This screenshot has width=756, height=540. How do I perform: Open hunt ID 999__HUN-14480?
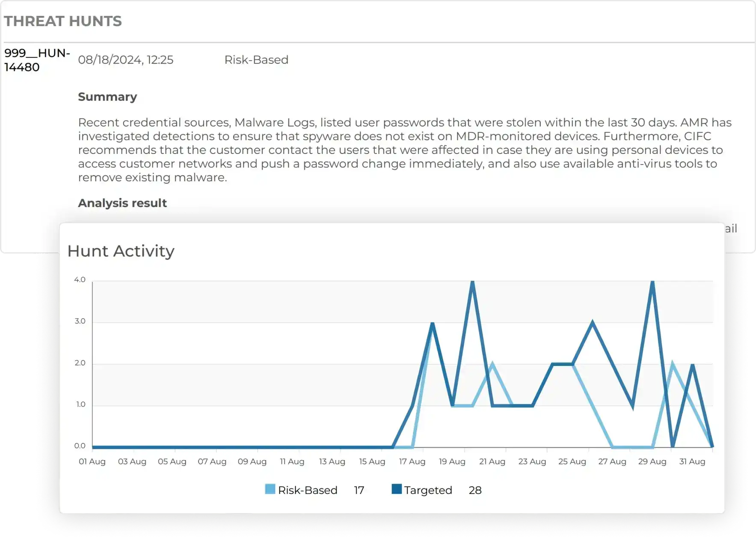(37, 60)
